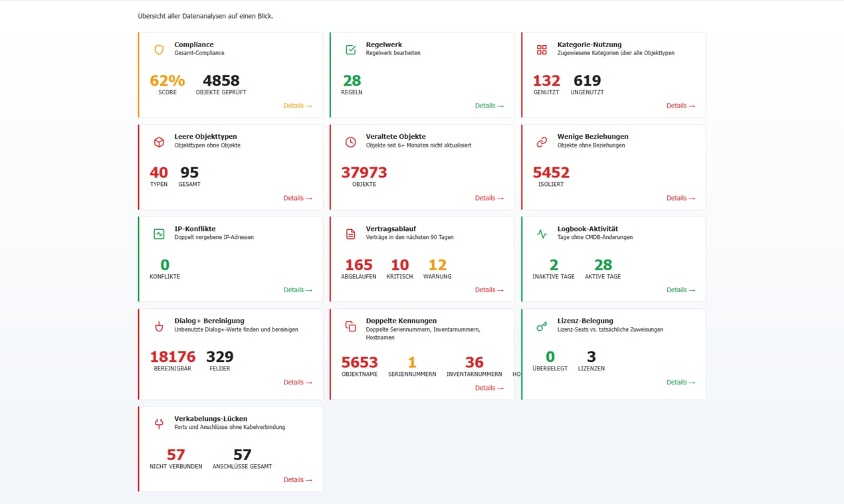Open Details for Dialog+ Bereinigung

pyautogui.click(x=298, y=382)
